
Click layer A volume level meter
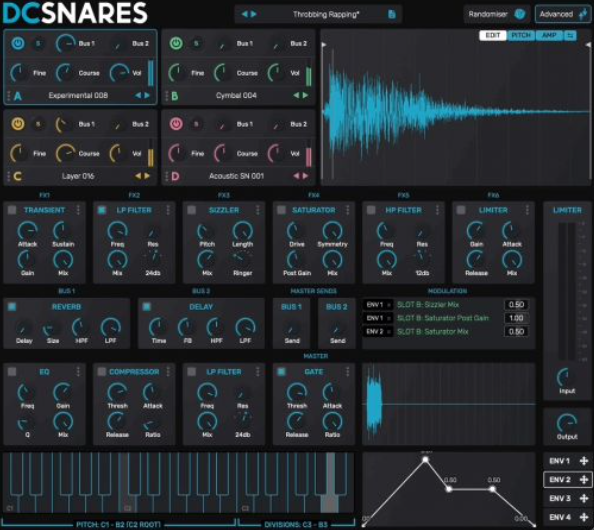[151, 73]
